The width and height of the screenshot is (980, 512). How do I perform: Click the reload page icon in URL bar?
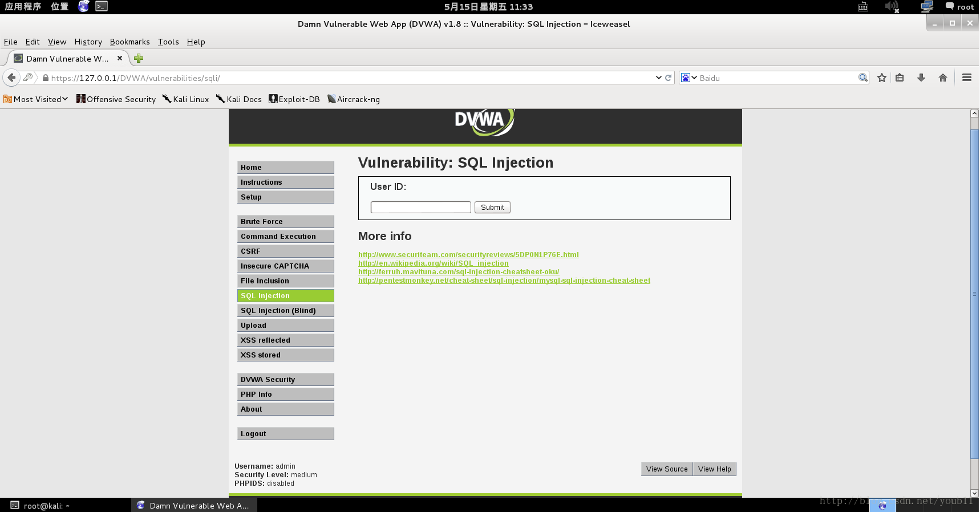coord(669,78)
